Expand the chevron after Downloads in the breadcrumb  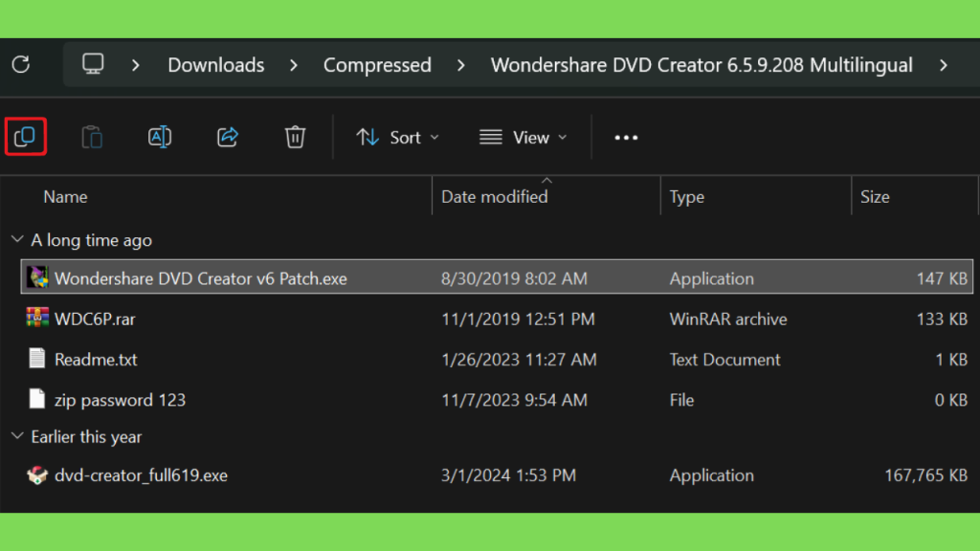pos(294,65)
